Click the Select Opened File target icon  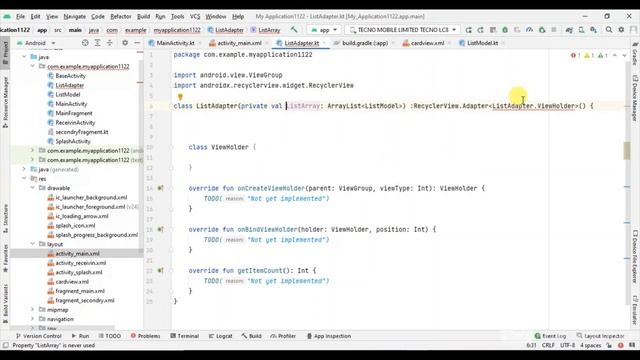pyautogui.click(x=85, y=43)
